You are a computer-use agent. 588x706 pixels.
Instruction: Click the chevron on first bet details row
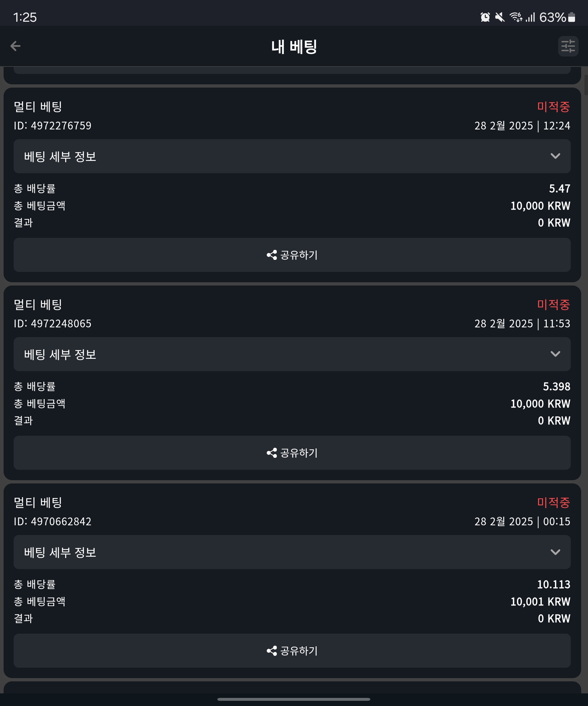tap(556, 156)
